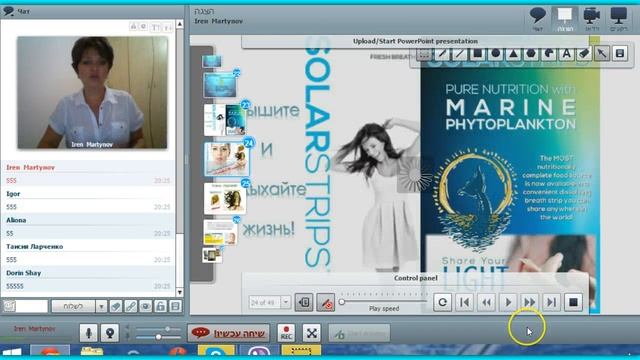640x360 pixels.
Task: Select the arrow pointer tool
Action: tap(602, 53)
